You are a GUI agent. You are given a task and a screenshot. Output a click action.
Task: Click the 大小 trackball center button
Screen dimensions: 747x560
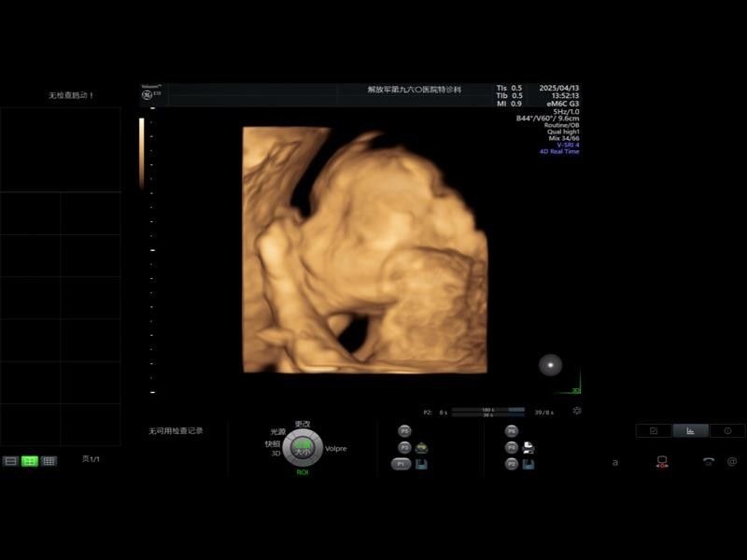303,449
